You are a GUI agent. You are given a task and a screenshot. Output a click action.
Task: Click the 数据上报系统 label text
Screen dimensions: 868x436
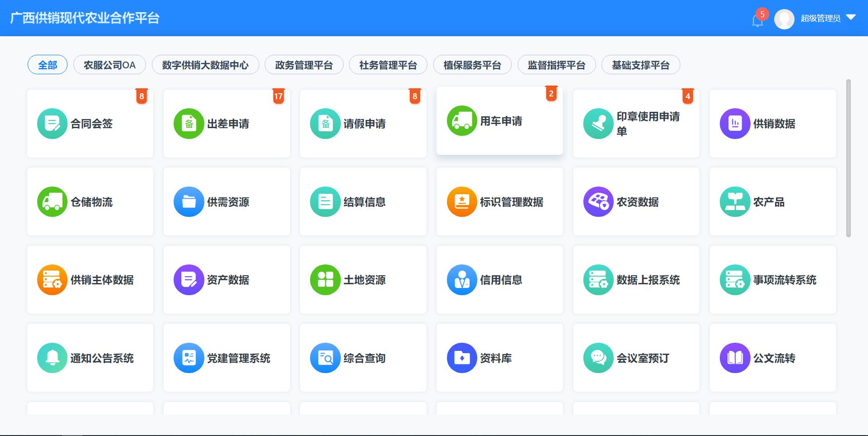pos(648,280)
